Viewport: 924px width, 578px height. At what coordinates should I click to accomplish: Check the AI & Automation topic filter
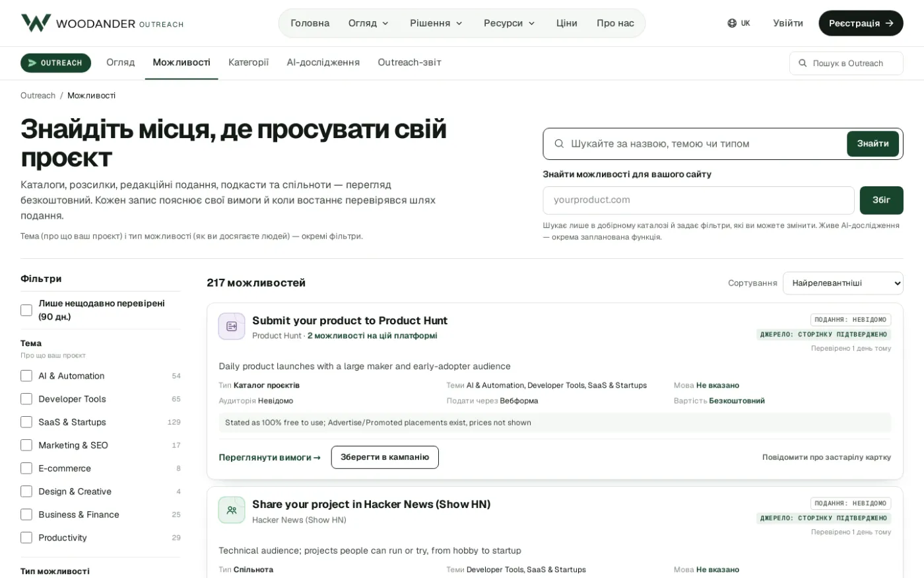tap(26, 376)
